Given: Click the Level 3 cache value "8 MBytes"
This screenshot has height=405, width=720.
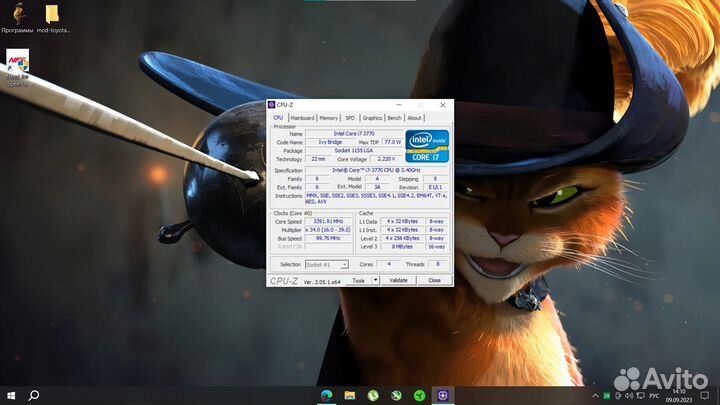Looking at the screenshot, I should tap(402, 247).
